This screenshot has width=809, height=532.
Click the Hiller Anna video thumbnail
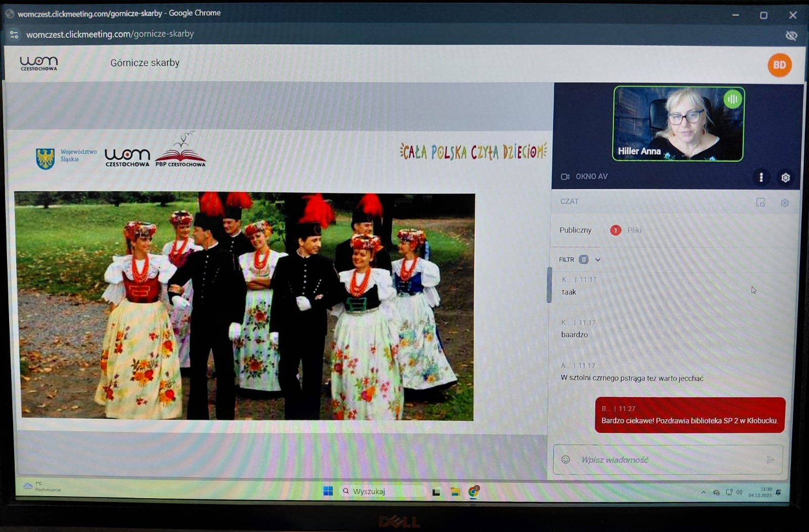click(x=678, y=124)
